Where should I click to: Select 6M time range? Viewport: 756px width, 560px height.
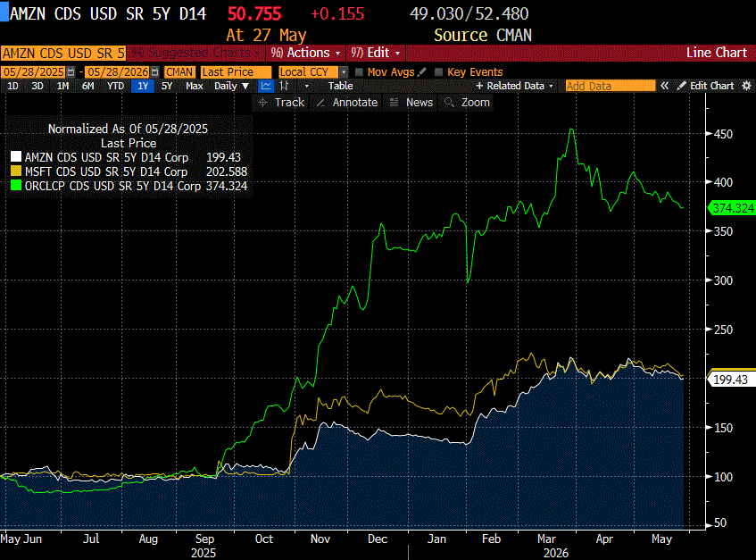[x=87, y=86]
